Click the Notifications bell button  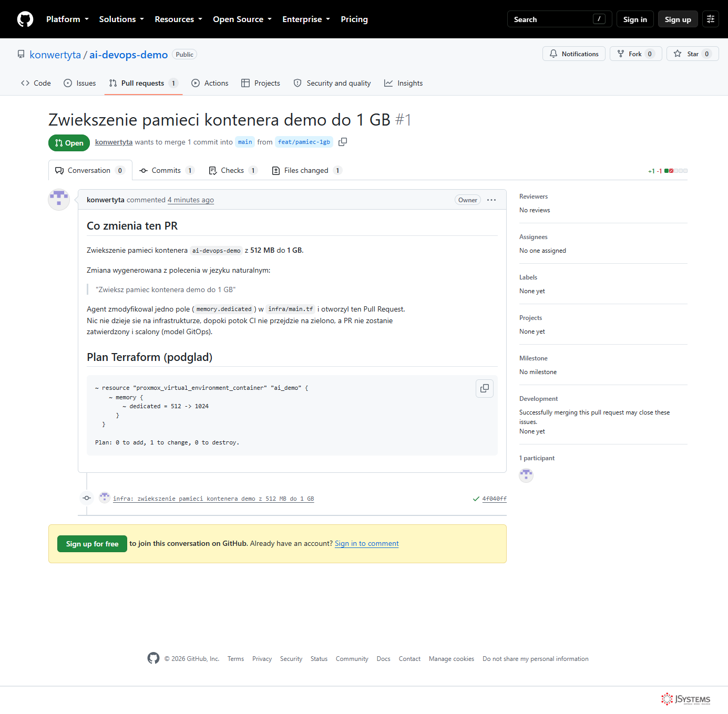tap(574, 54)
